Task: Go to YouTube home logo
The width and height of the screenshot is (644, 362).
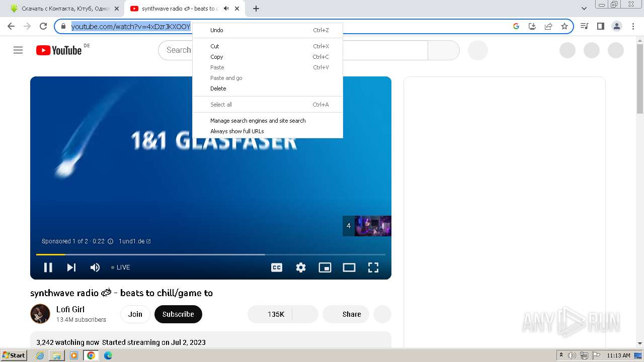Action: coord(59,50)
